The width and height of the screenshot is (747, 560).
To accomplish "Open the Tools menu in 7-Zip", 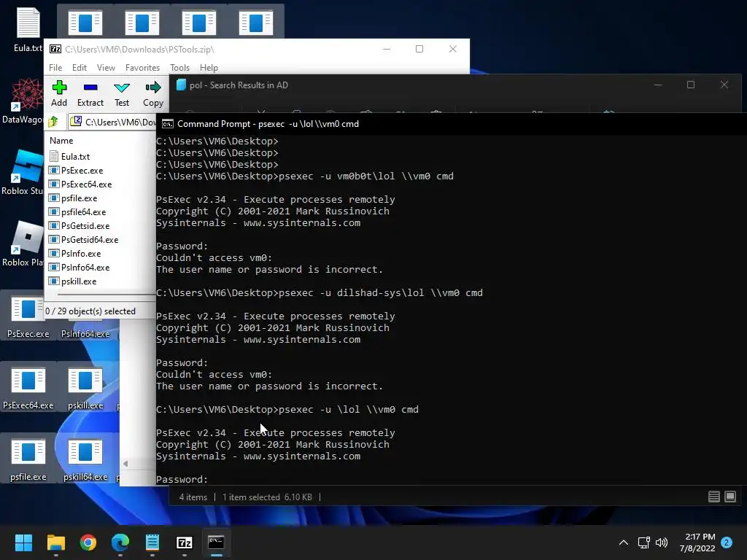I will [179, 68].
